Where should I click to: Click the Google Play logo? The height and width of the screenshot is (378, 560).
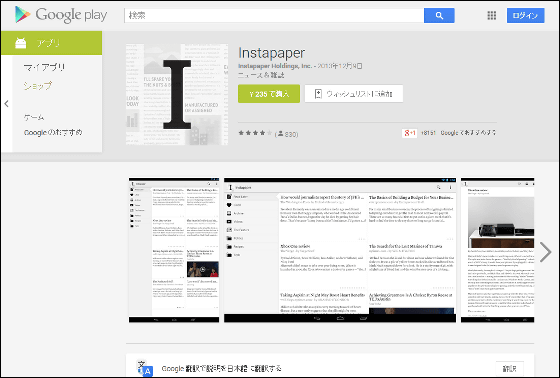point(61,15)
